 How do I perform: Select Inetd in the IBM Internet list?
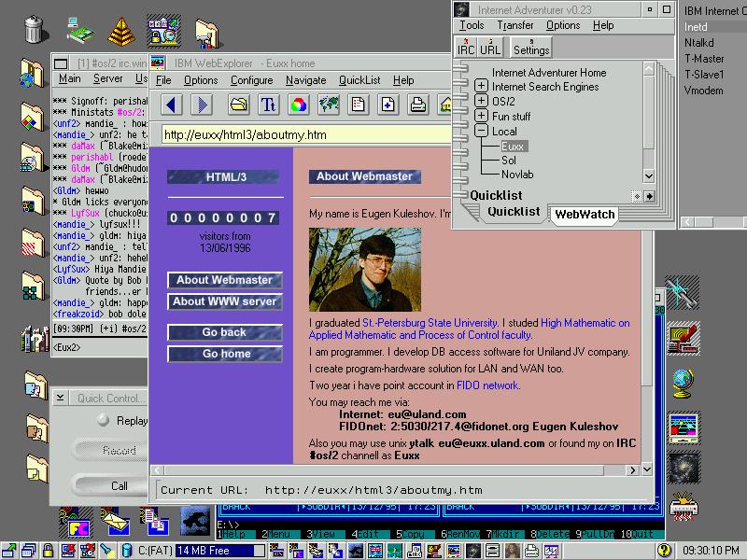[696, 27]
